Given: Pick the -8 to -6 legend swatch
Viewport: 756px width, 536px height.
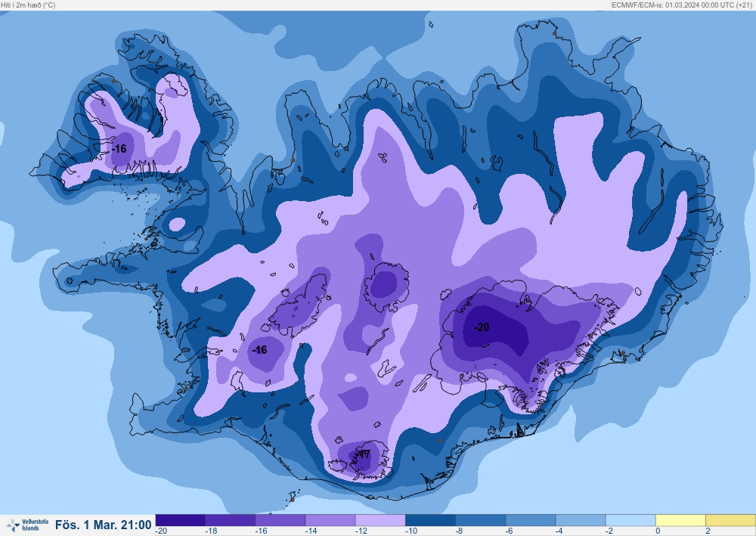Looking at the screenshot, I should (481, 520).
